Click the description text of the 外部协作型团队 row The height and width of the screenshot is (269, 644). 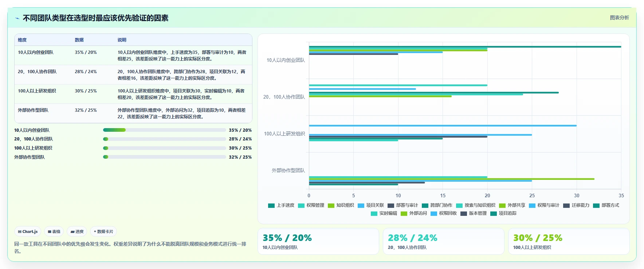click(181, 114)
